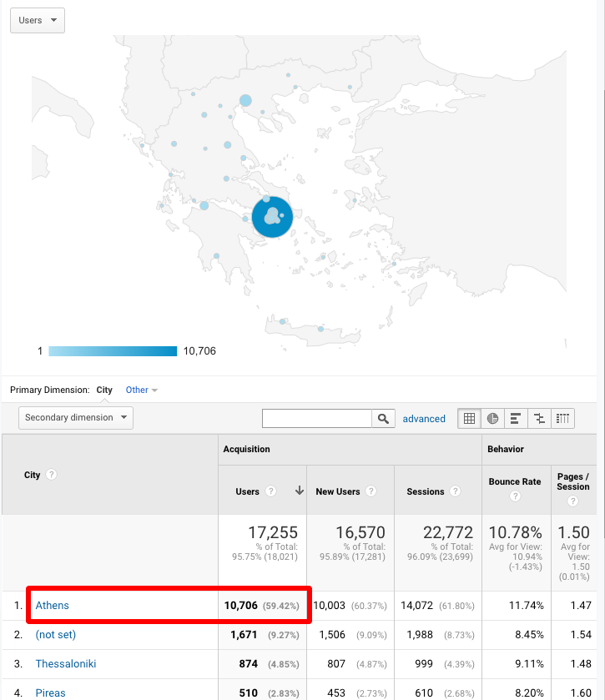Click the Bounce Rate column header

pos(515,481)
